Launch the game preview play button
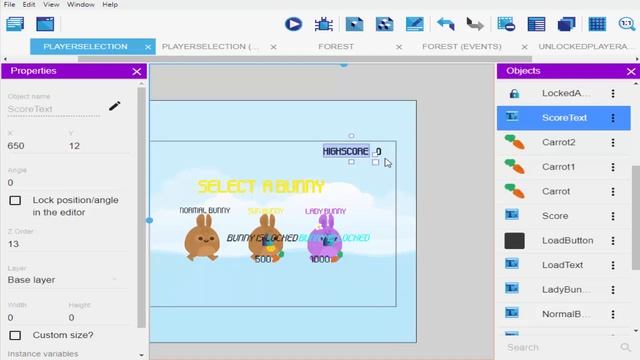Screen dimensions: 640x360 [293, 24]
